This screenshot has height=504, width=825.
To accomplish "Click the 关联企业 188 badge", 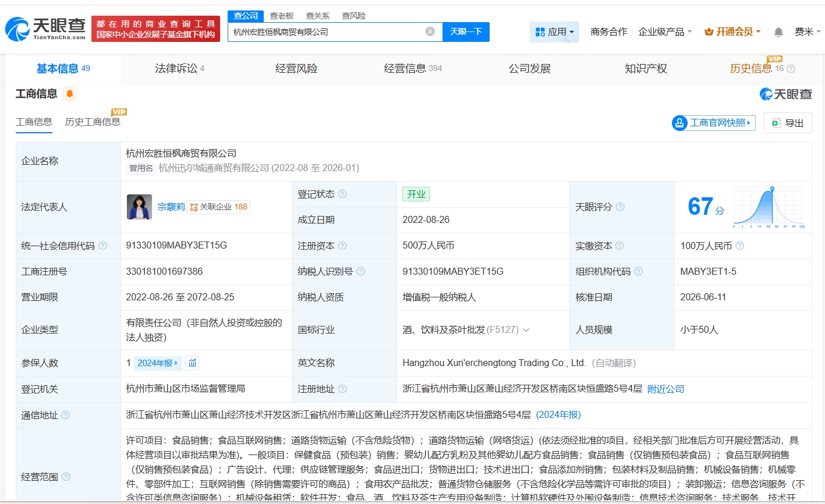I will [219, 207].
